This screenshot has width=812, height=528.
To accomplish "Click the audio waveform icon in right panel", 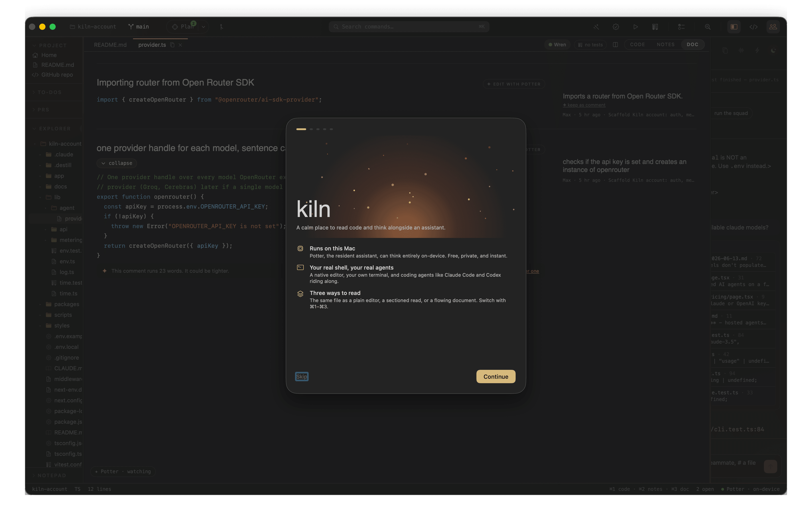I will 741,51.
